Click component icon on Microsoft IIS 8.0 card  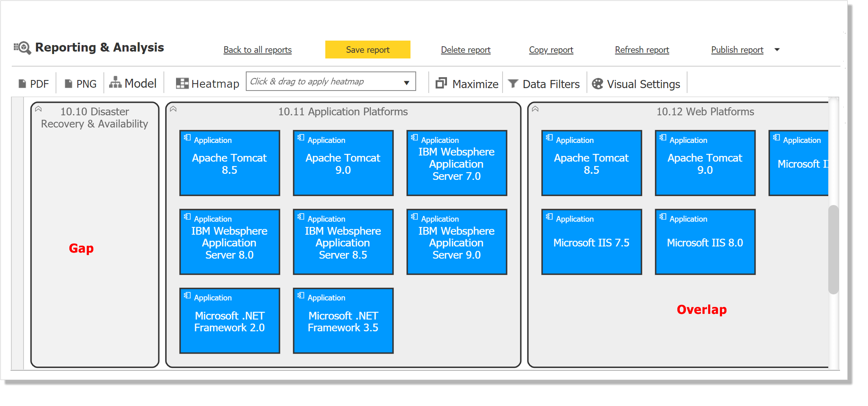click(x=663, y=216)
